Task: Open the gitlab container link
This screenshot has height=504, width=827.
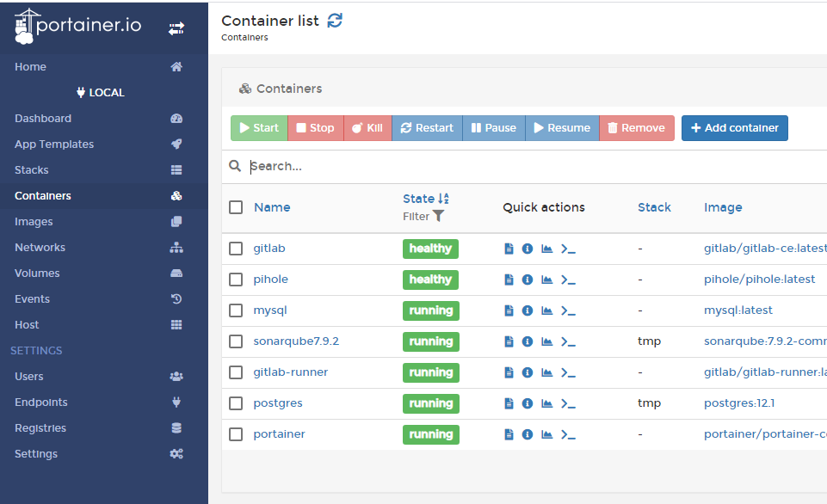Action: point(269,249)
